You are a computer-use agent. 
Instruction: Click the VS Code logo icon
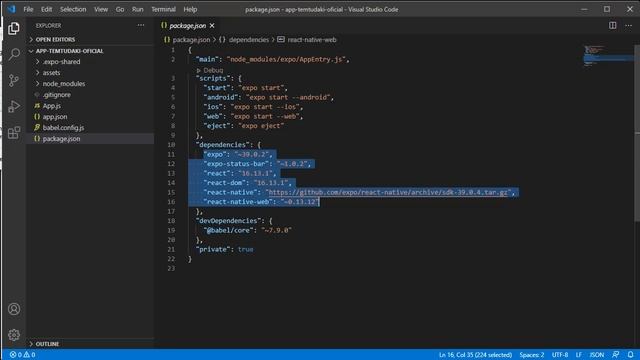pos(11,9)
